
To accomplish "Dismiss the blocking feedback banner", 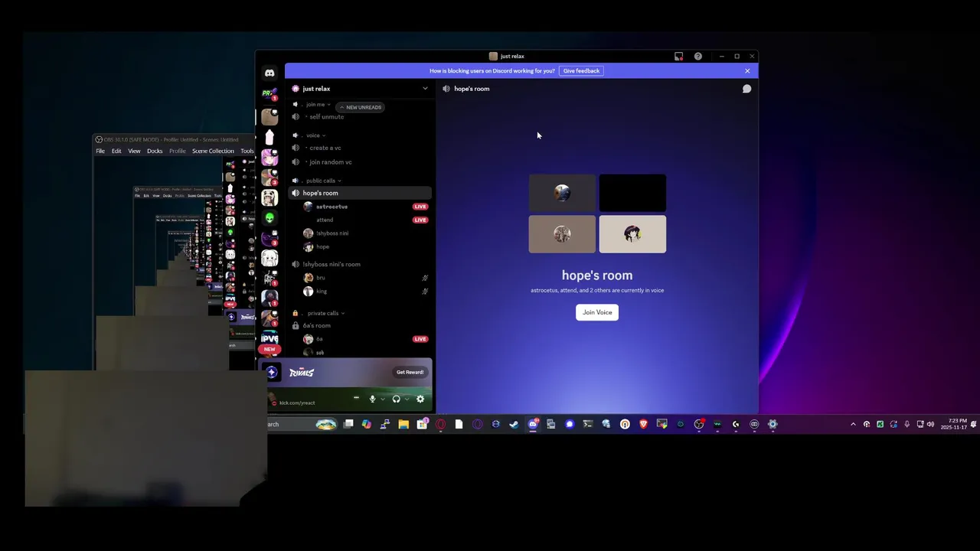I will click(747, 71).
